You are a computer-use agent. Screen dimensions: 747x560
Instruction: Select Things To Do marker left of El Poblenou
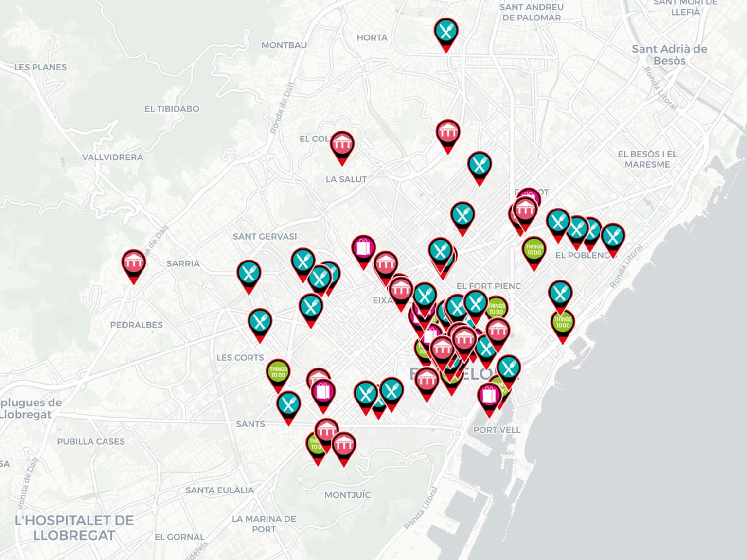(x=534, y=250)
